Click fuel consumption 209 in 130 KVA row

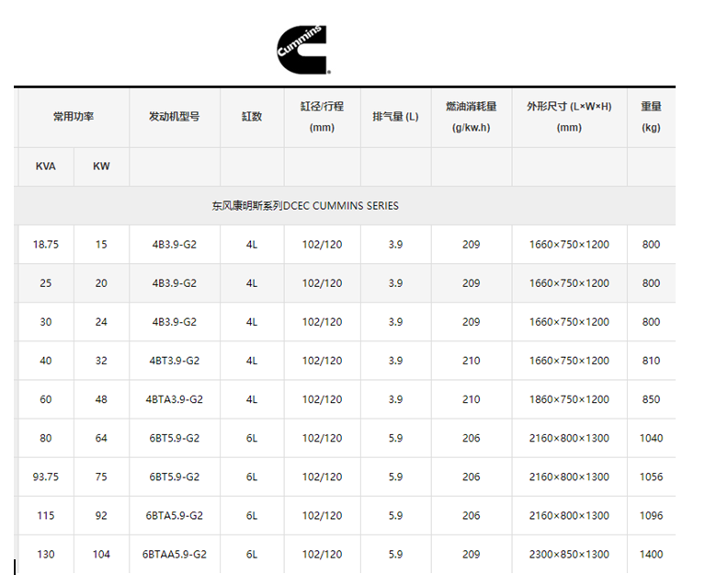(x=472, y=554)
